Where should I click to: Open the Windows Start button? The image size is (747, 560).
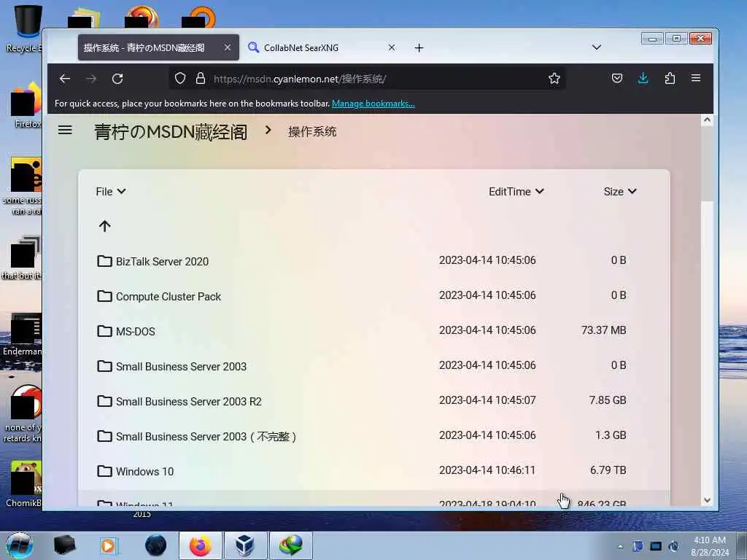click(19, 545)
